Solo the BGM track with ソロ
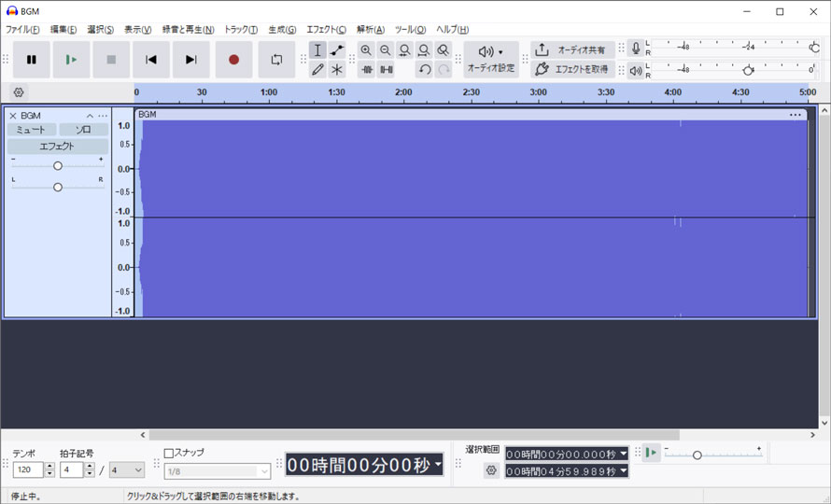The height and width of the screenshot is (504, 831). [83, 130]
